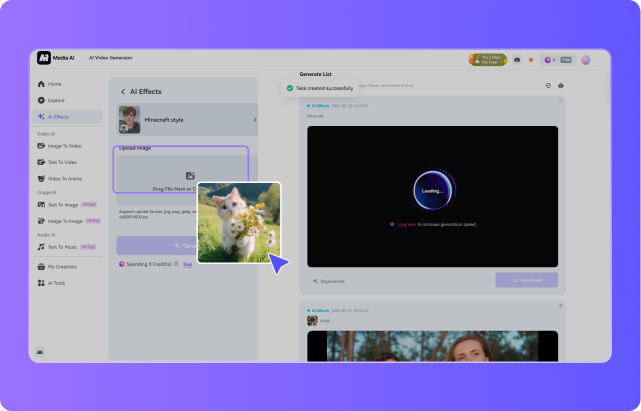Close the Minecraft task card
This screenshot has width=641, height=411.
[x=560, y=101]
